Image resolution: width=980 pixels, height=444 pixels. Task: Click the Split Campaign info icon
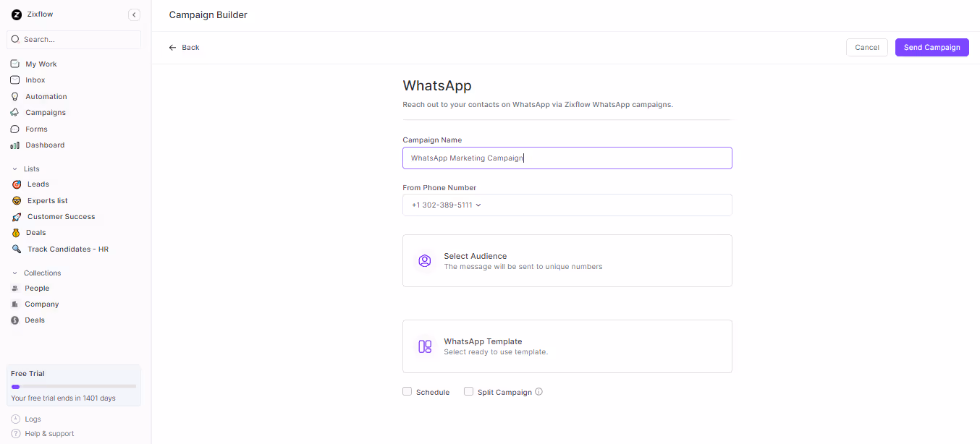coord(538,392)
